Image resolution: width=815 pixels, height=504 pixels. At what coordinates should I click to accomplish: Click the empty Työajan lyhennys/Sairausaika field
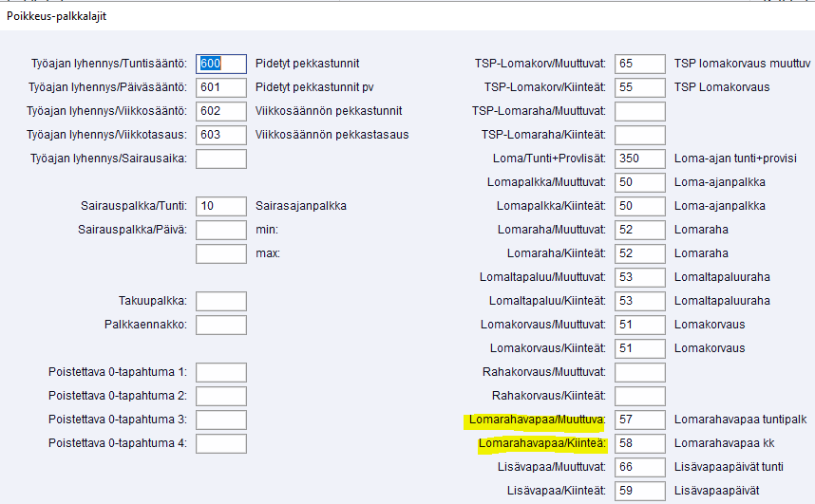click(x=220, y=159)
